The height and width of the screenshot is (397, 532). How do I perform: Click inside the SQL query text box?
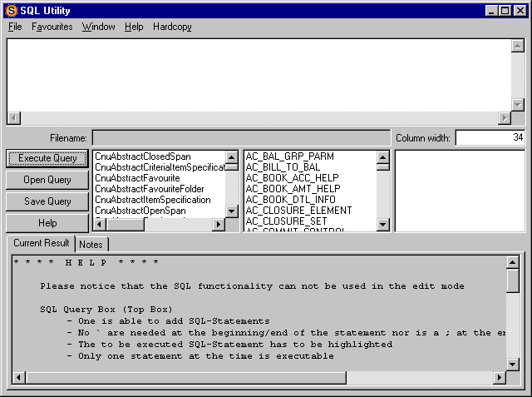(258, 73)
